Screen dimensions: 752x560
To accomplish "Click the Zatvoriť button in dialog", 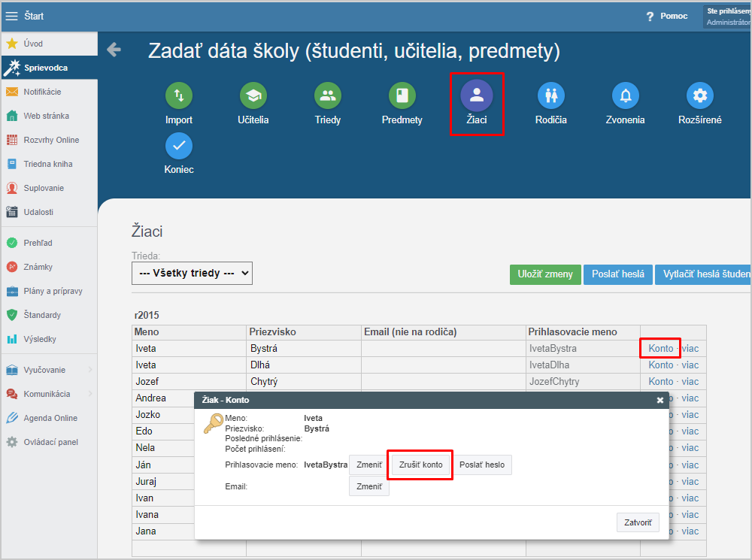I will pos(638,522).
